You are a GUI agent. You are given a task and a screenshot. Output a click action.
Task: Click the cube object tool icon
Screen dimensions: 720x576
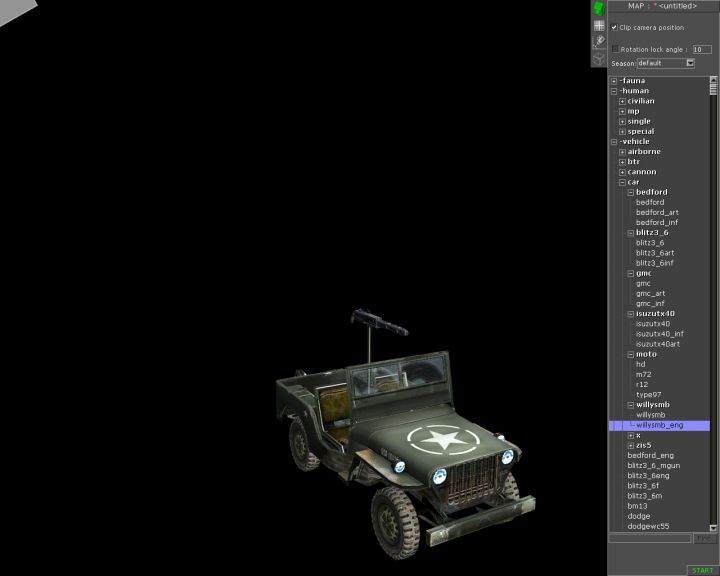click(x=599, y=58)
